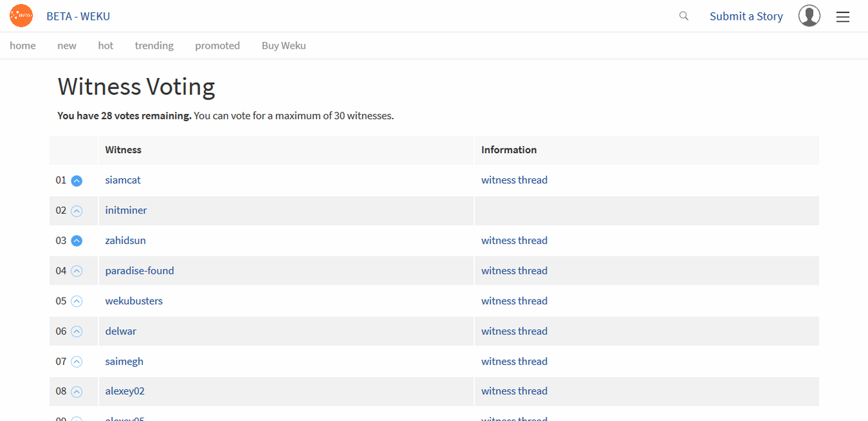This screenshot has width=868, height=421.
Task: Upvote witness paradise-found
Action: [x=77, y=271]
